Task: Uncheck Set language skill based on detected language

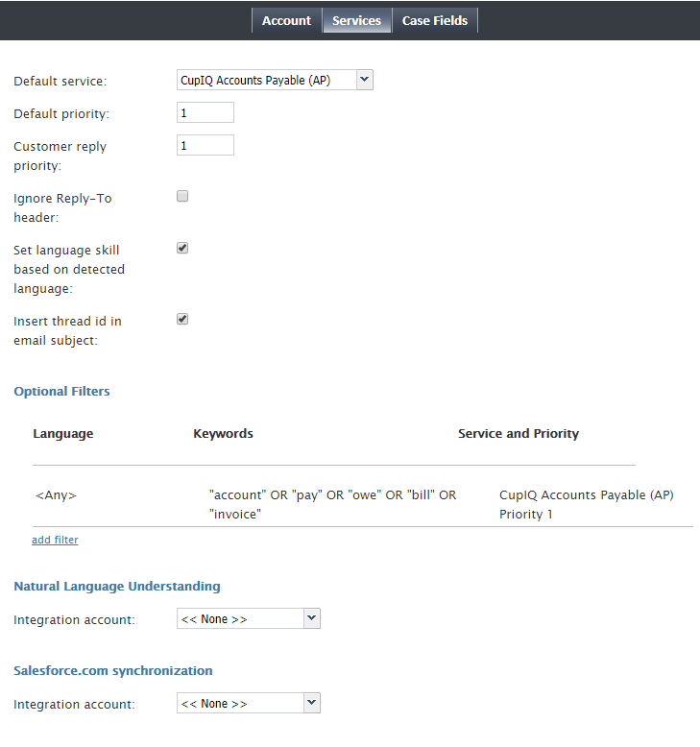Action: [182, 248]
